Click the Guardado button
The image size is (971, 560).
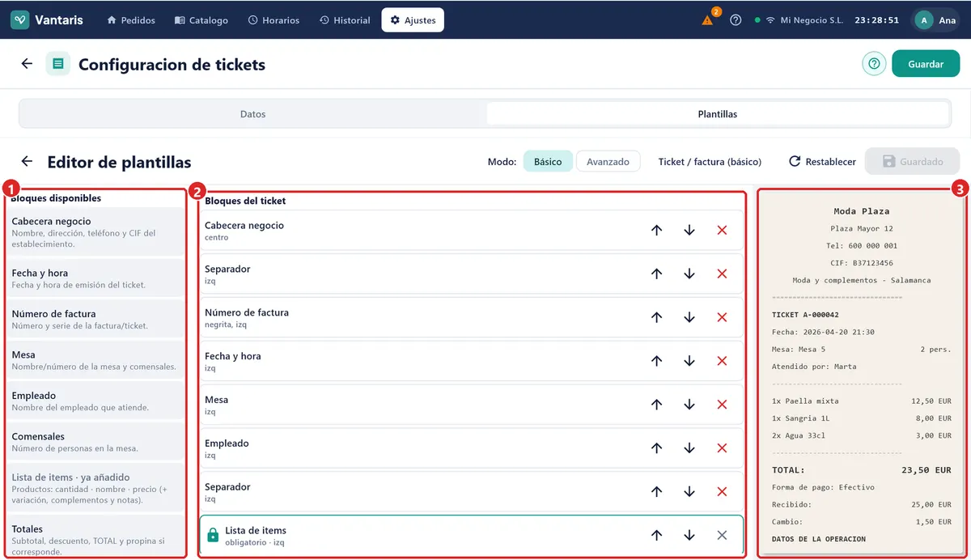click(913, 162)
